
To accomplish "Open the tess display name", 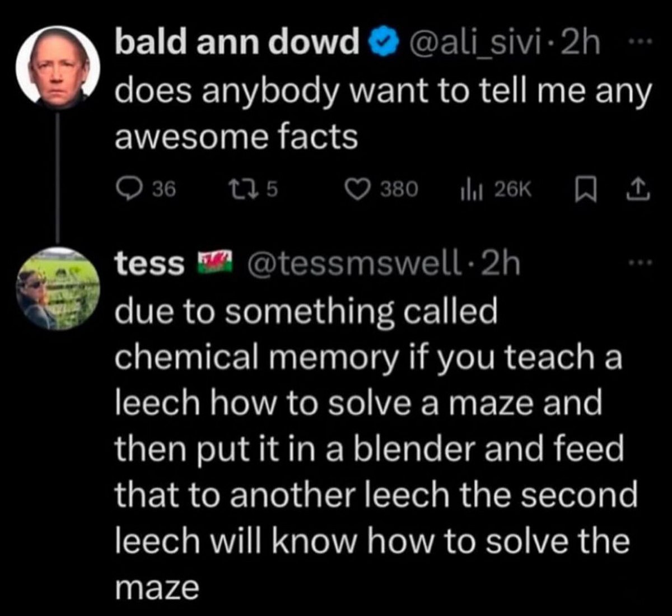I will click(150, 263).
